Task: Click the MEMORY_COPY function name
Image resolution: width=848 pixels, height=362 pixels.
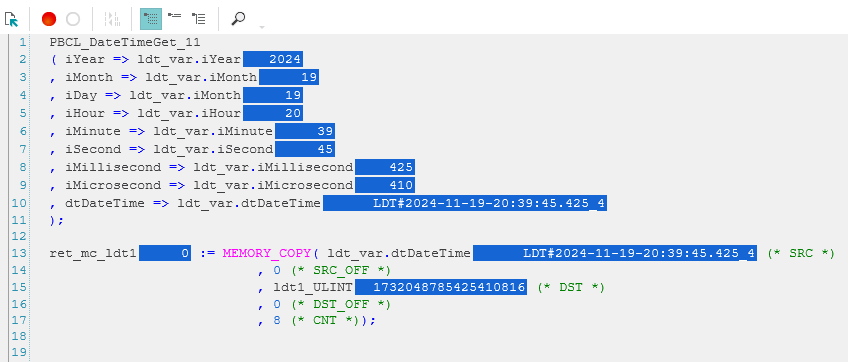Action: 267,253
